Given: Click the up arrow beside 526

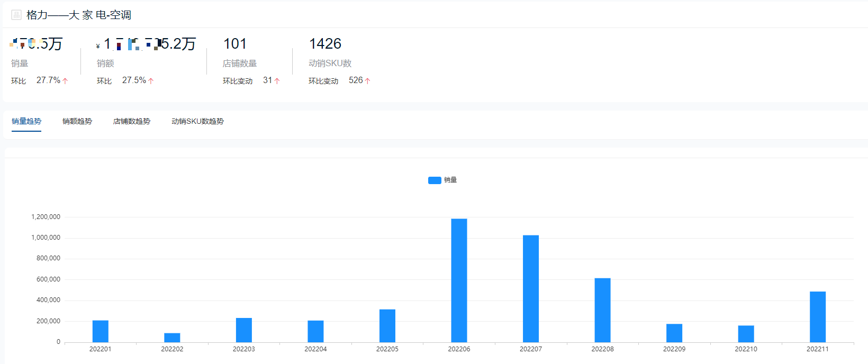Looking at the screenshot, I should [x=367, y=81].
